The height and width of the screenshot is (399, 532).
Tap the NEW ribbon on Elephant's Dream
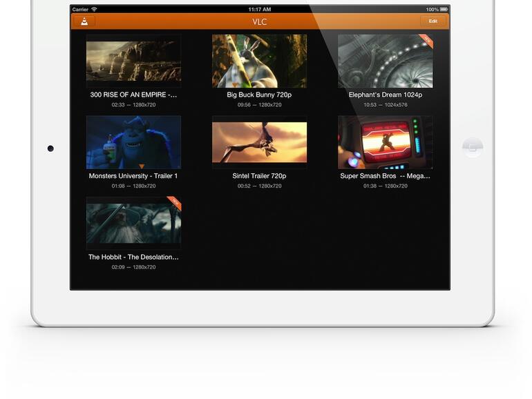(x=427, y=40)
